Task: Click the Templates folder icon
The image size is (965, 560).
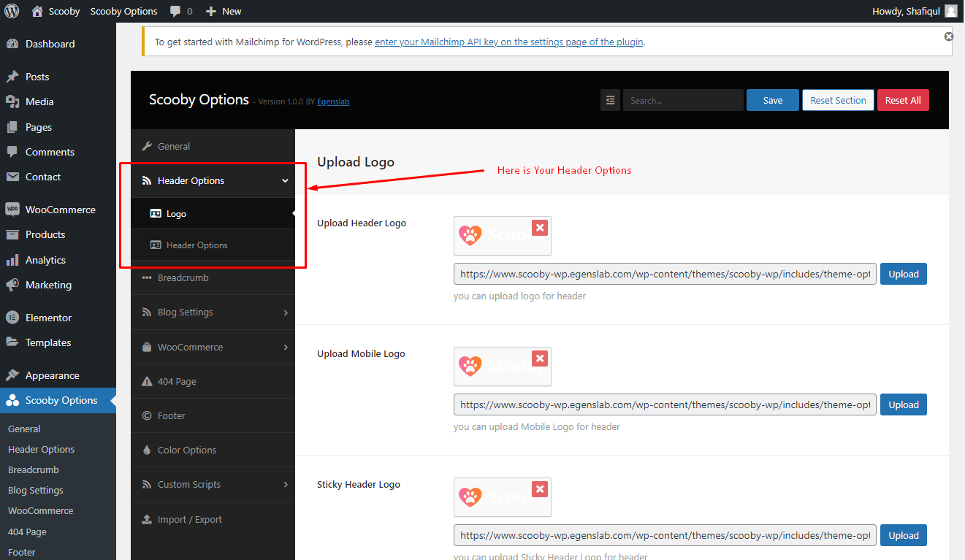Action: 12,342
